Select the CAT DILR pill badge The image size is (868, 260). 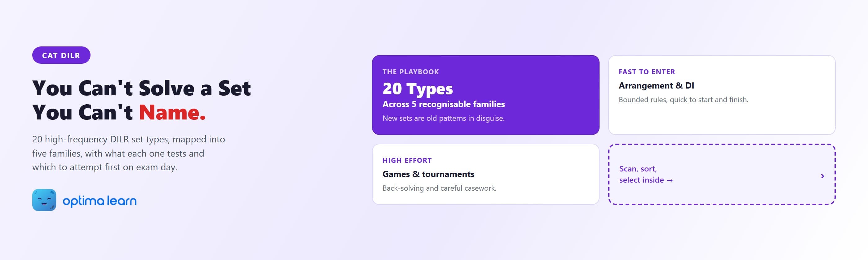61,55
